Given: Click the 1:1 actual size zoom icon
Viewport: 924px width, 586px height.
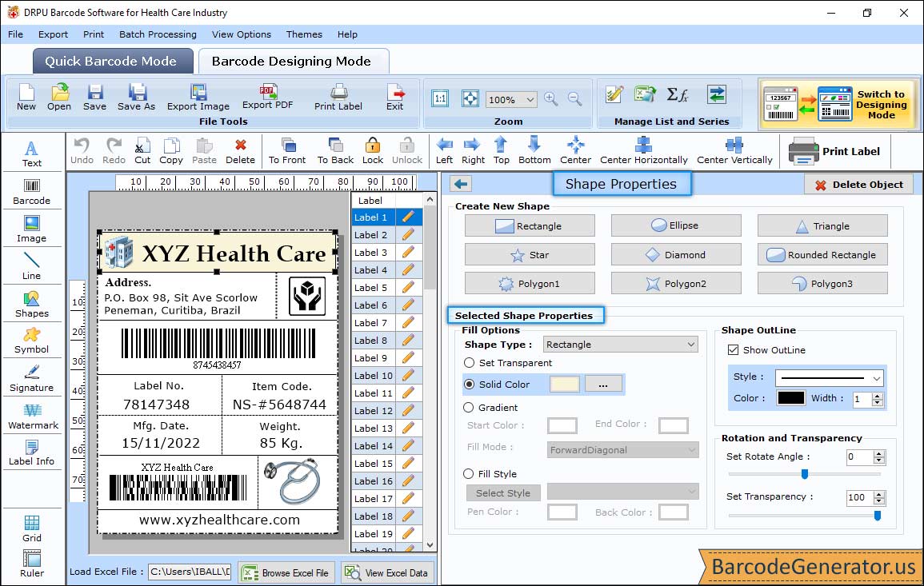Looking at the screenshot, I should (x=440, y=98).
